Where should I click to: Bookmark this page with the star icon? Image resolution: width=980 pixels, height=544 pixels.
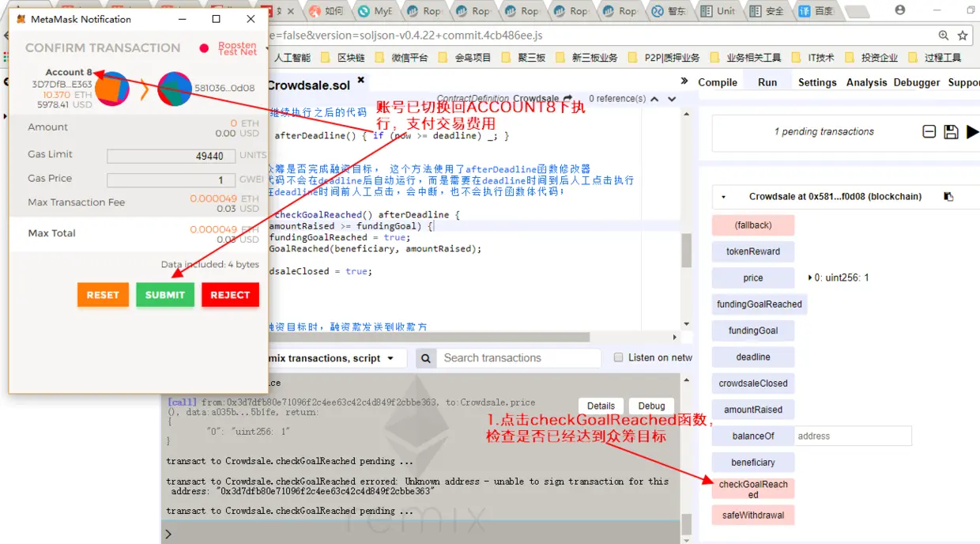click(x=963, y=36)
